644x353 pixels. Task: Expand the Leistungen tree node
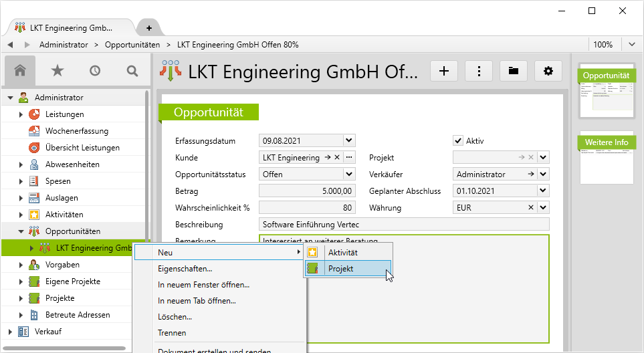[x=21, y=114]
